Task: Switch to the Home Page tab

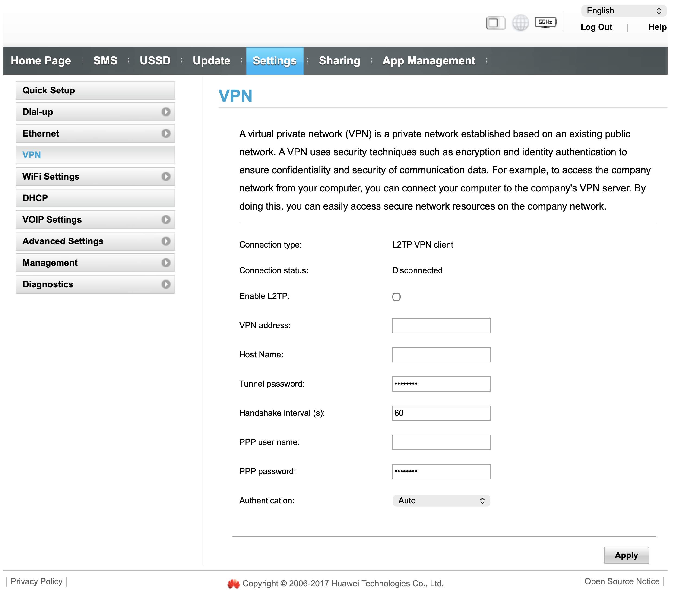Action: pyautogui.click(x=41, y=60)
